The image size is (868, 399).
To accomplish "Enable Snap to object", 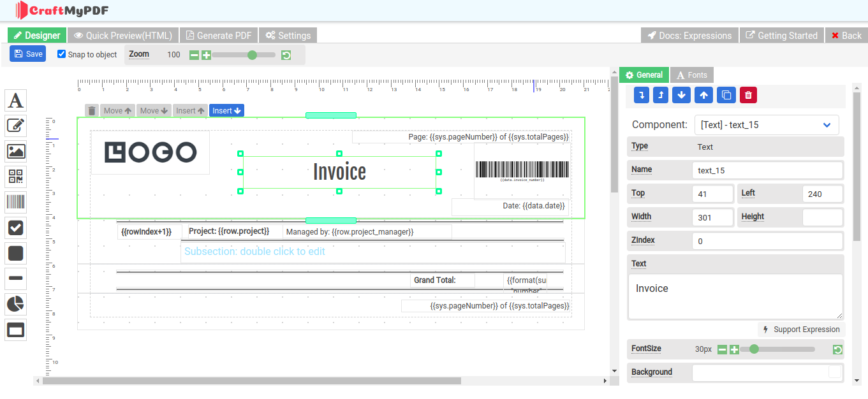I will [x=61, y=54].
